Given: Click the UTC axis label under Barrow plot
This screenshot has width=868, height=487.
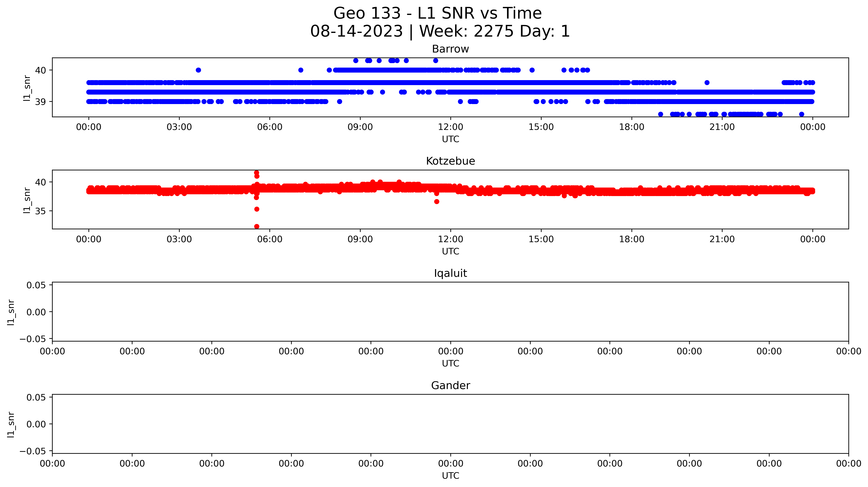Looking at the screenshot, I should (x=451, y=140).
